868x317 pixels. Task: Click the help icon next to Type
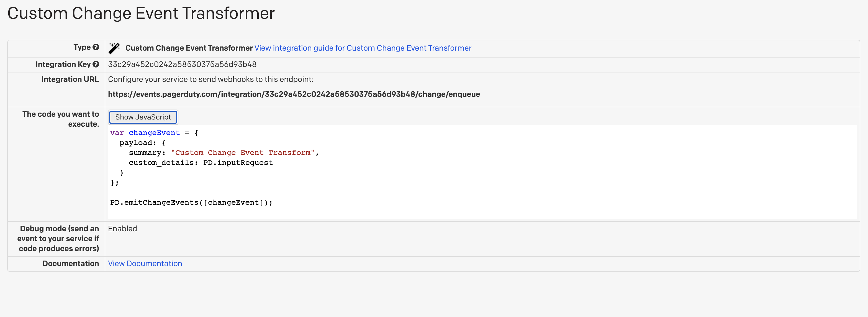tap(96, 47)
